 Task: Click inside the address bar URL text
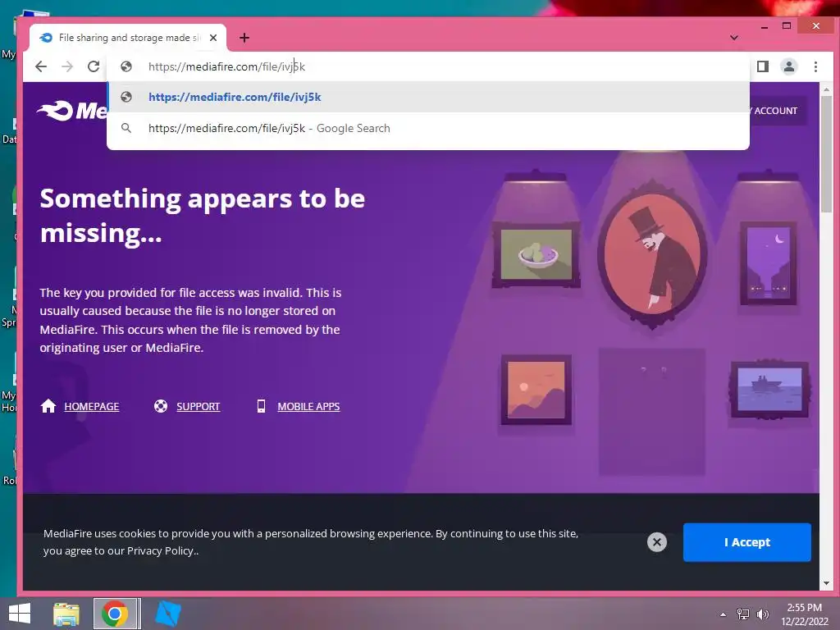tap(226, 66)
